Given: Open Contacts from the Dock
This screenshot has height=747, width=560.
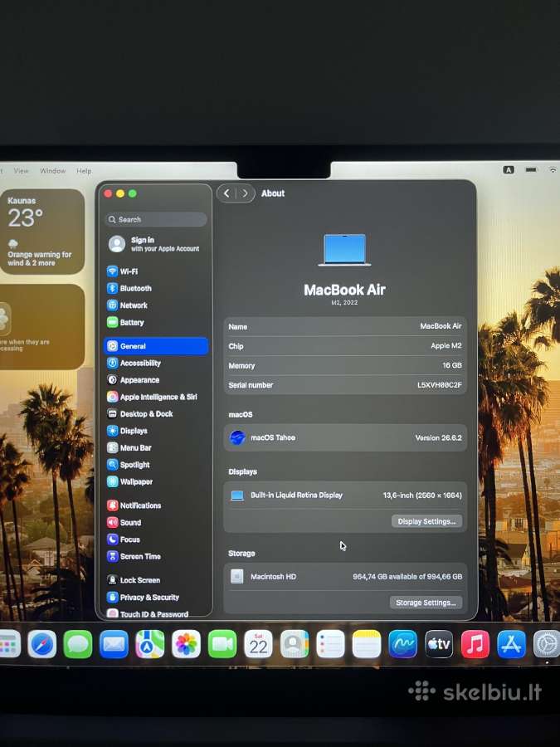Looking at the screenshot, I should point(295,644).
